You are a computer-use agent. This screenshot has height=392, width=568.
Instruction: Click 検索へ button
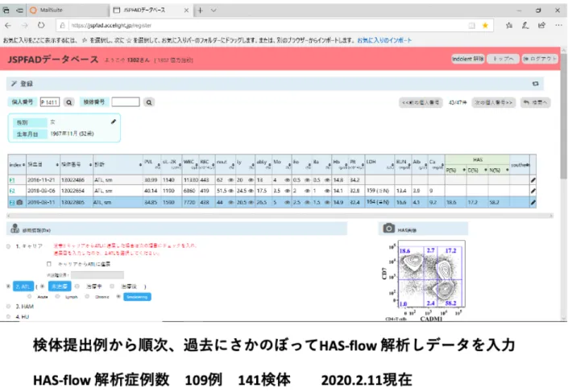point(536,103)
